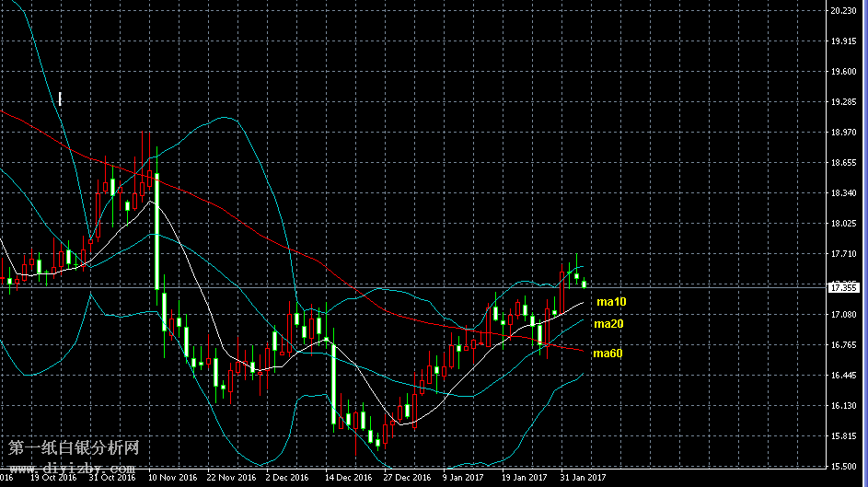Click the ma10 text label
This screenshot has width=868, height=487.
(x=610, y=302)
